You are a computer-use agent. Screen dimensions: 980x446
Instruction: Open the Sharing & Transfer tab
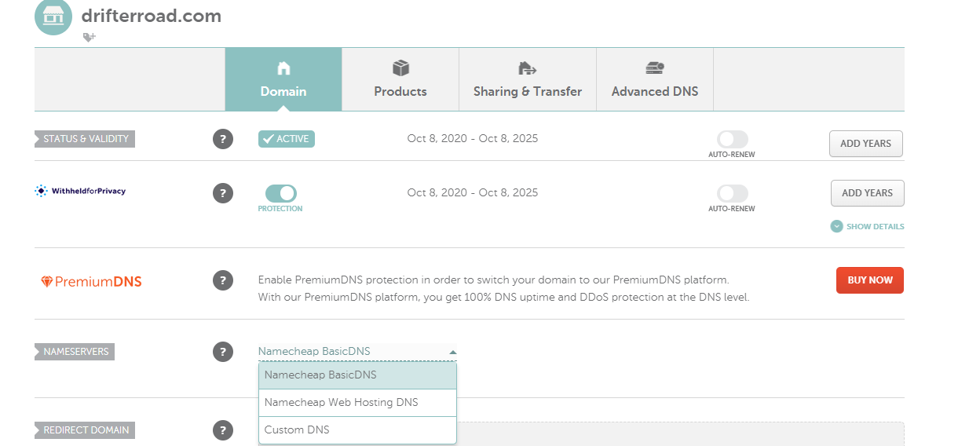pyautogui.click(x=528, y=79)
